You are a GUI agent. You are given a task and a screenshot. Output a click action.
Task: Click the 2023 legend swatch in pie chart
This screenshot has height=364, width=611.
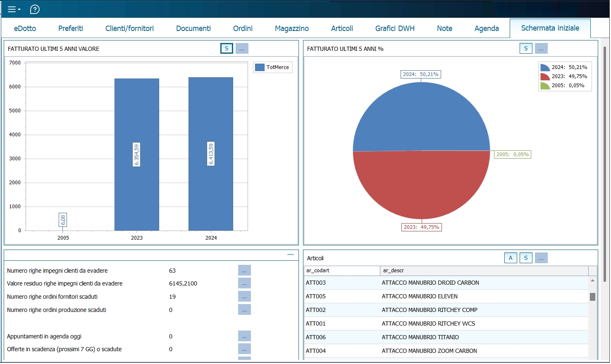pyautogui.click(x=545, y=76)
